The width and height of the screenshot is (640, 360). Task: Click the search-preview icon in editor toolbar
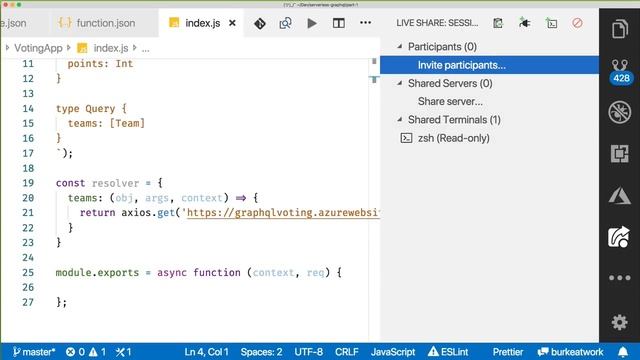click(x=285, y=23)
